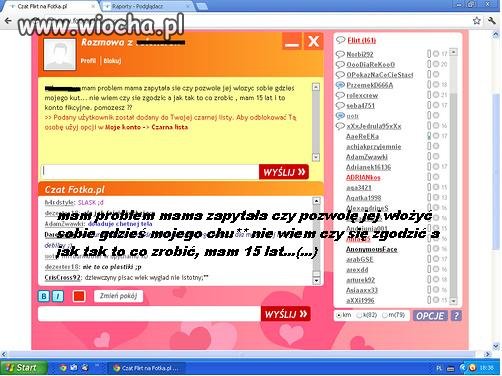Click nickname dezerter18 in chat log

pos(62,267)
